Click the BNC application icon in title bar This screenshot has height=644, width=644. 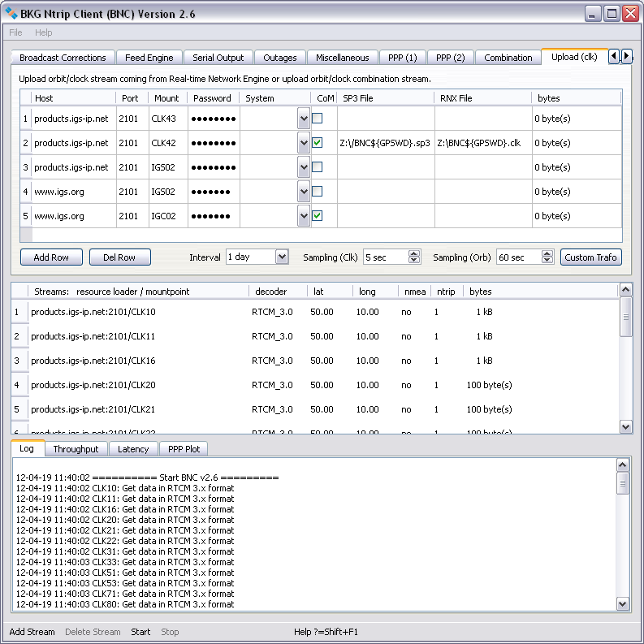click(x=12, y=13)
